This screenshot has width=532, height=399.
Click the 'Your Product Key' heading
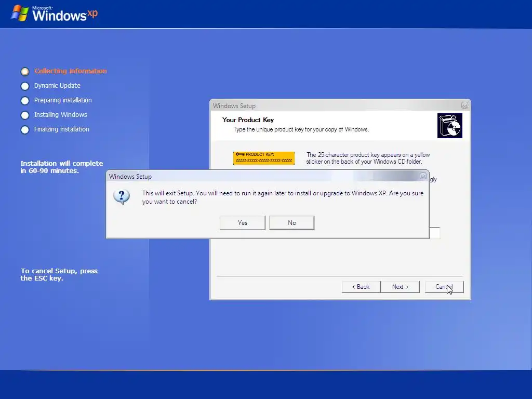coord(248,120)
